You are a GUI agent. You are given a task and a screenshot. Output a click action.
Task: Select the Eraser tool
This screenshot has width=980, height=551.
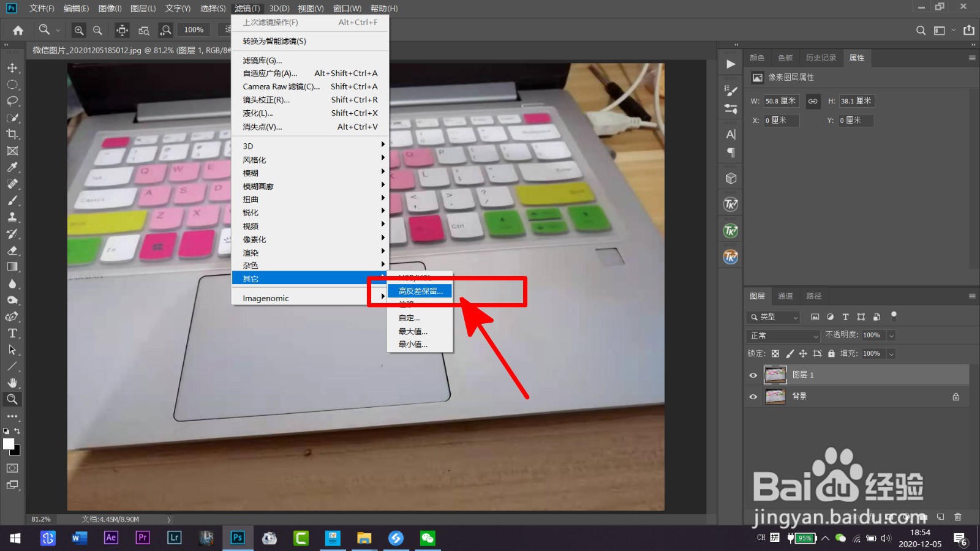[x=12, y=250]
